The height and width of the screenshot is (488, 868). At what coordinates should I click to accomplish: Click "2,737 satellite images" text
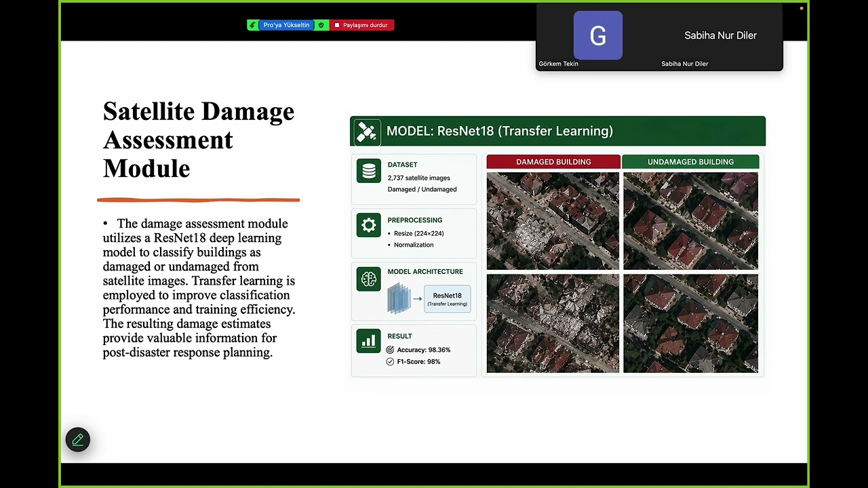pyautogui.click(x=418, y=178)
